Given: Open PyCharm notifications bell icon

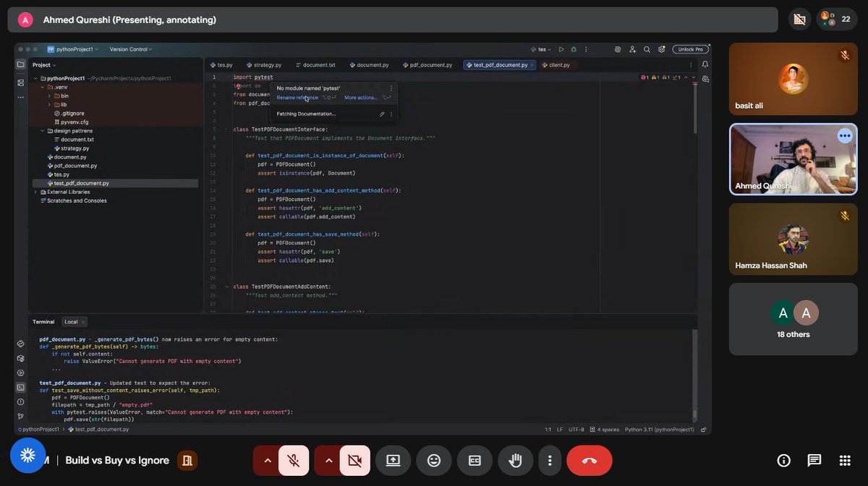Looking at the screenshot, I should pos(705,64).
